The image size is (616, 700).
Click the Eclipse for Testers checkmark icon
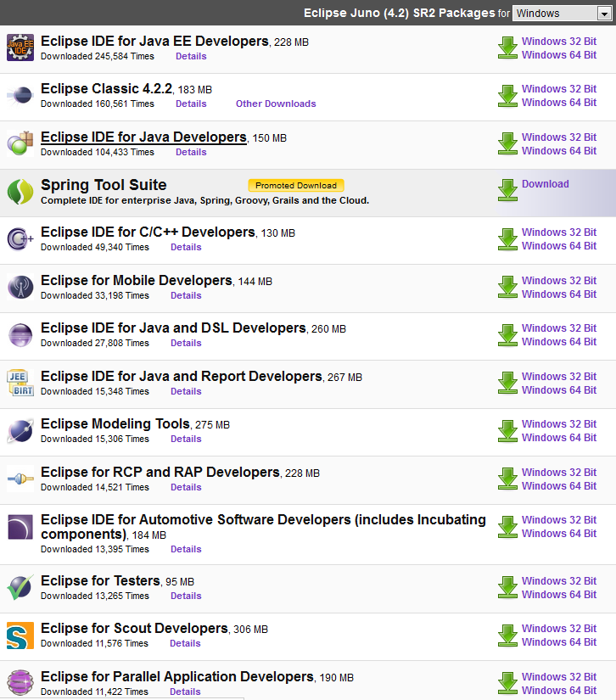click(x=20, y=587)
